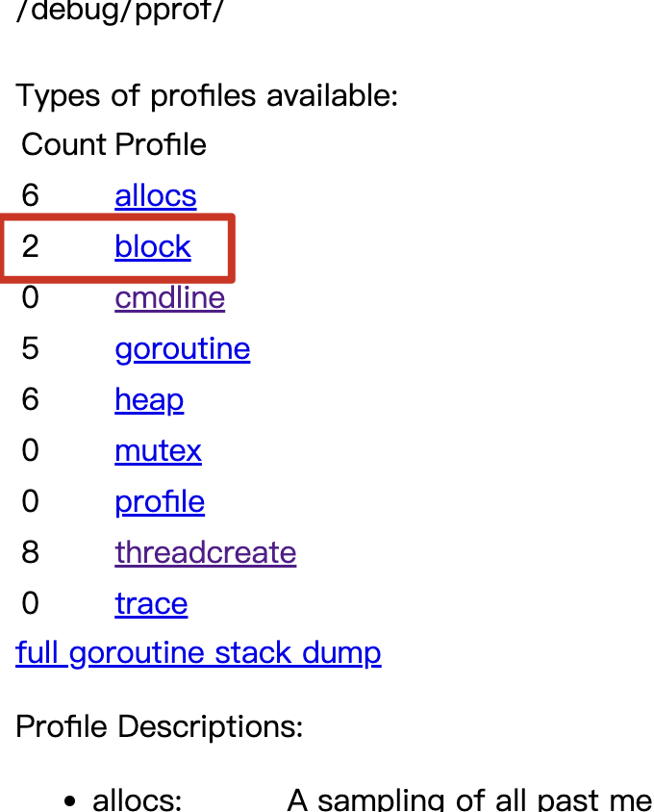Click the Count column header
This screenshot has height=812, width=654.
pyautogui.click(x=63, y=145)
